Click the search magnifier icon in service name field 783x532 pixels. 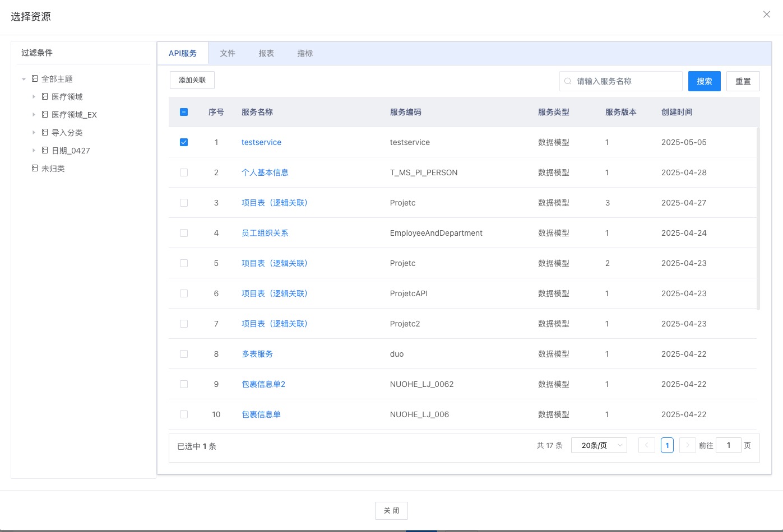click(568, 81)
